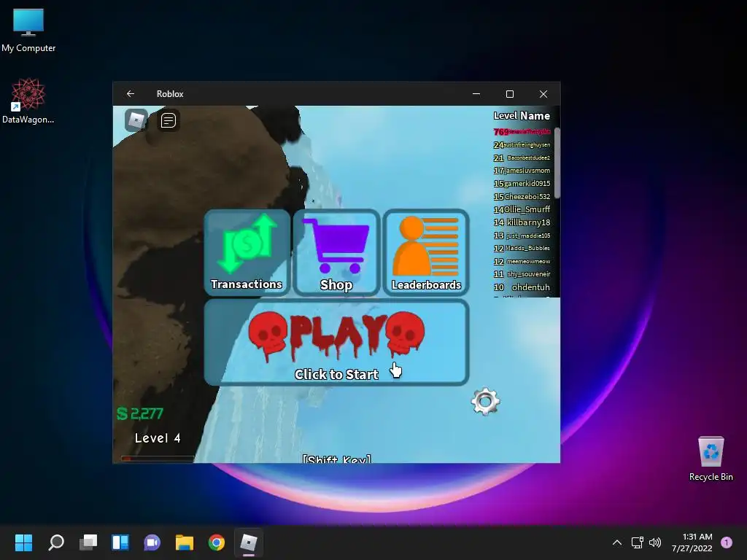Expand the system tray hidden icons chevron
747x560 pixels.
tap(617, 542)
